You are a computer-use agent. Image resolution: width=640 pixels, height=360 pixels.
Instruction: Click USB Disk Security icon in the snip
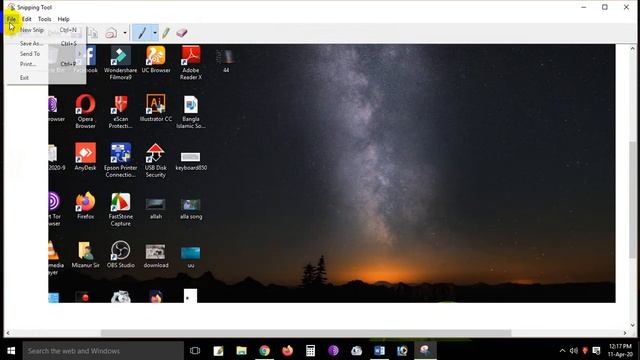(x=156, y=160)
